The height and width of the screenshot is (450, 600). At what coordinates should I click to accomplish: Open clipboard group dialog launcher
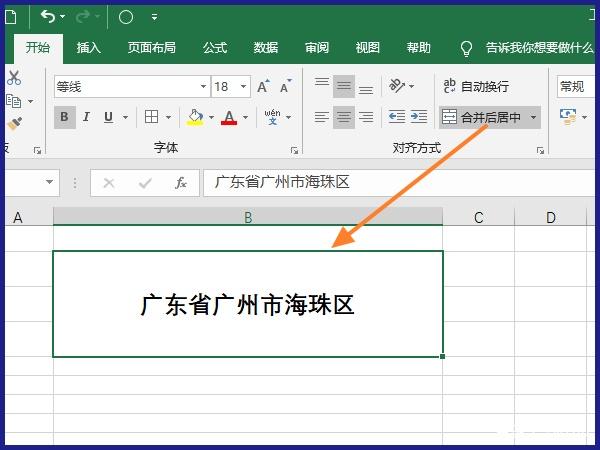click(x=37, y=150)
